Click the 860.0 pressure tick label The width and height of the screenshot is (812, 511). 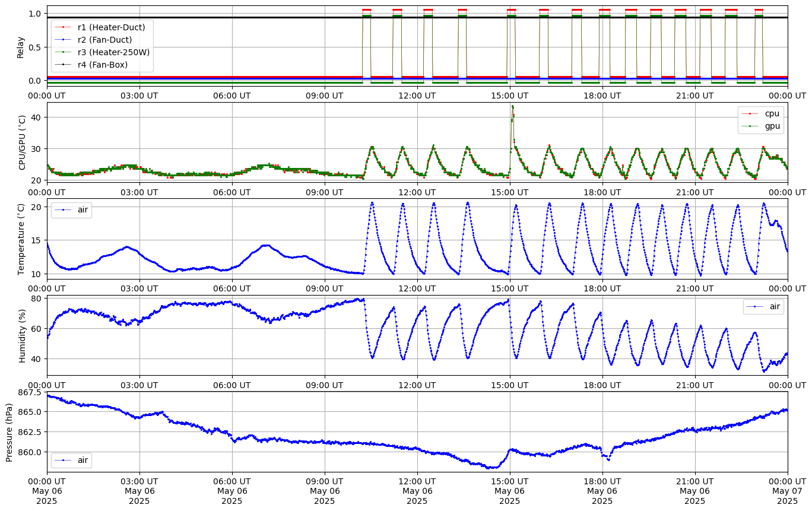coord(30,452)
